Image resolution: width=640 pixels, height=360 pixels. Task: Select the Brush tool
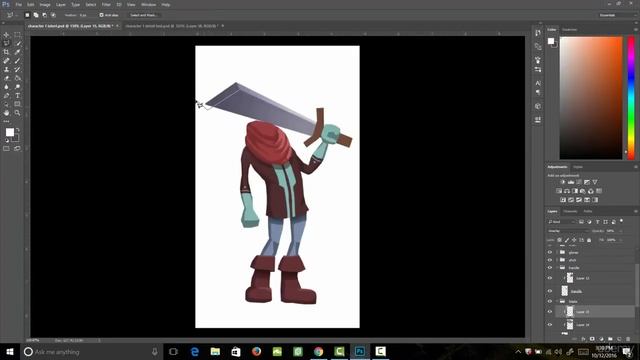pos(17,61)
